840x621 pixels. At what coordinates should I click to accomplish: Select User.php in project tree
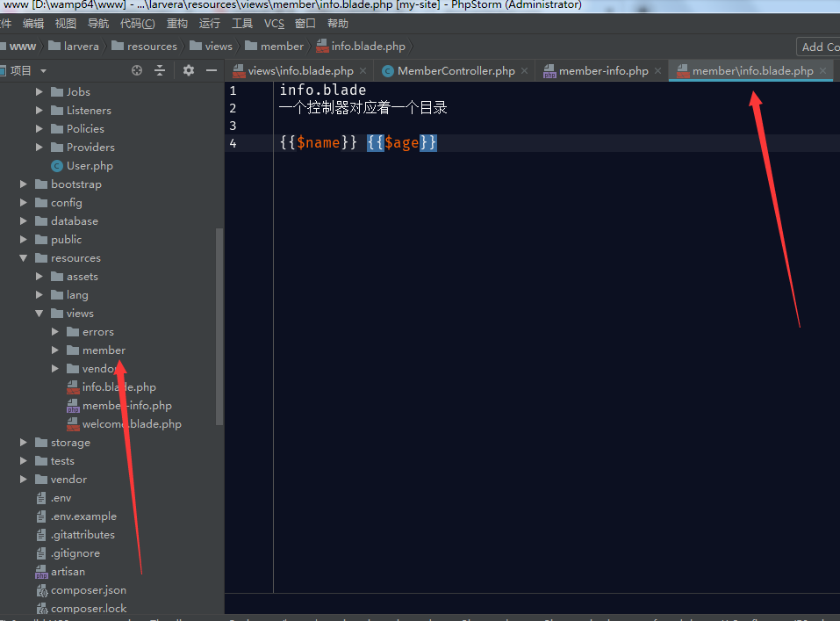point(90,166)
